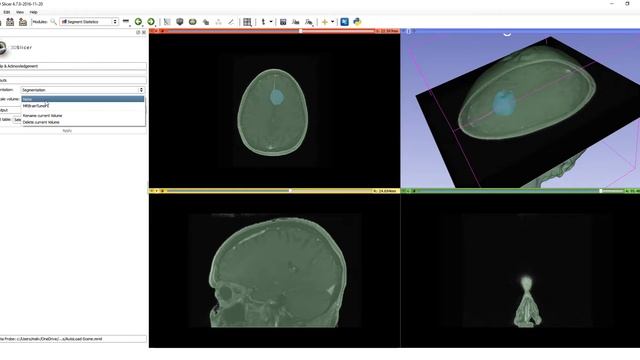This screenshot has width=640, height=360.
Task: Expand the crosshair options dropdown arrow
Action: click(x=332, y=22)
